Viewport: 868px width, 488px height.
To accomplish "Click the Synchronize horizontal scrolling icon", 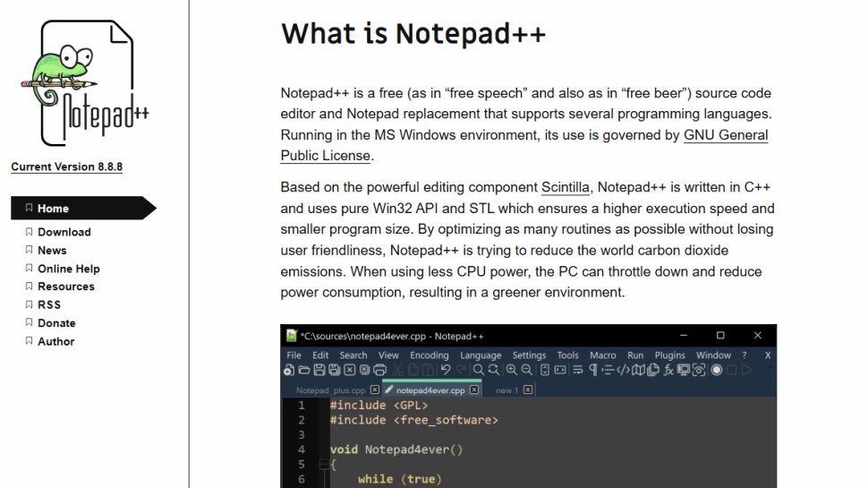I will (x=560, y=370).
